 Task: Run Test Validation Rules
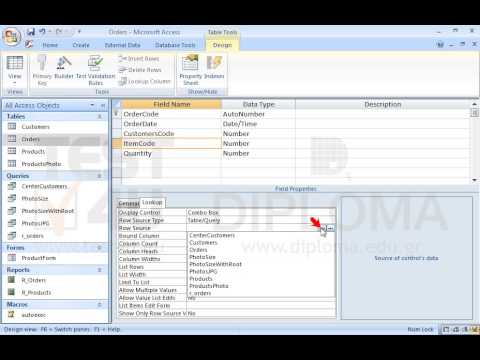click(x=95, y=71)
